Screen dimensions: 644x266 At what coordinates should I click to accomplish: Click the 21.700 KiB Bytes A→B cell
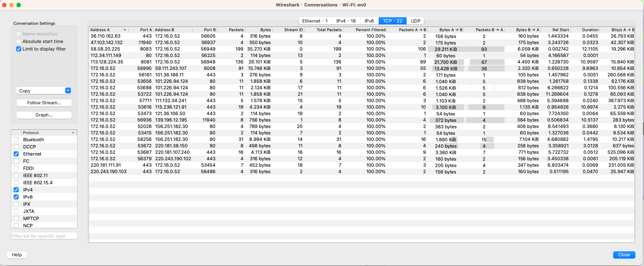tap(446, 62)
